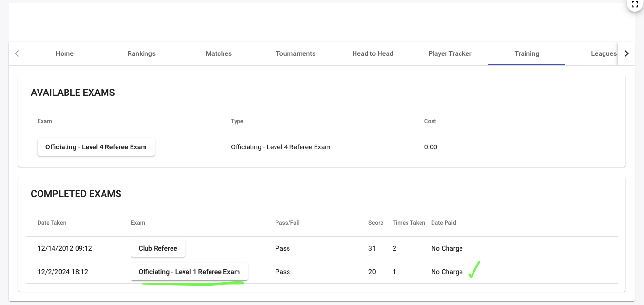Click the Cost column header
Viewport: 644px width, 305px height.
pos(430,121)
